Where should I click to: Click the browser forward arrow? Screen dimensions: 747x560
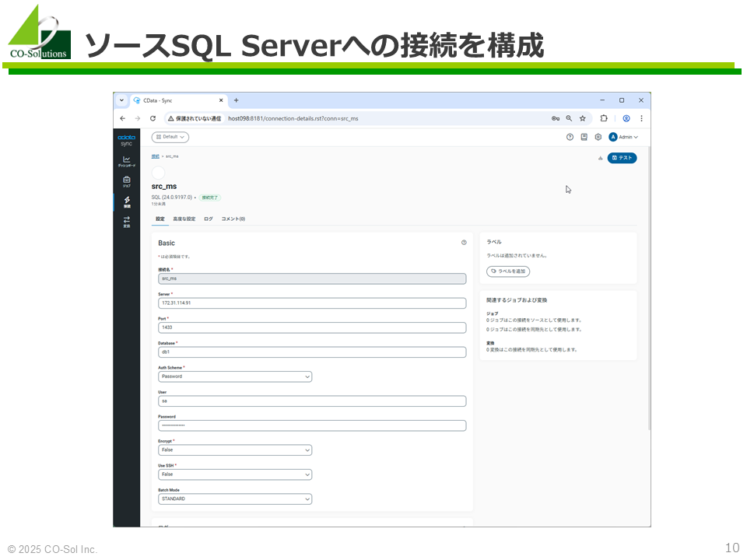pos(138,118)
